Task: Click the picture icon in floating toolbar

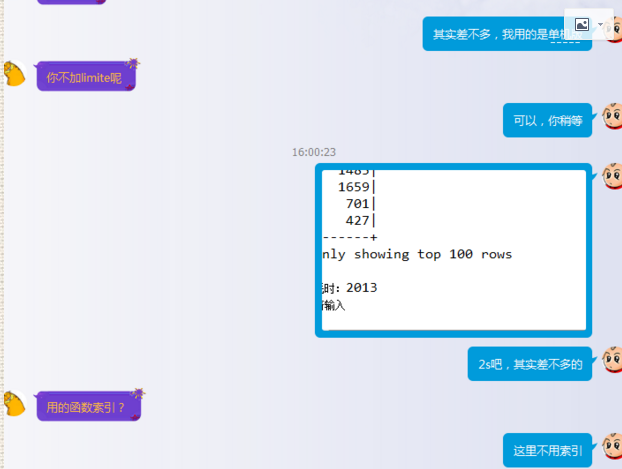Action: pyautogui.click(x=582, y=25)
